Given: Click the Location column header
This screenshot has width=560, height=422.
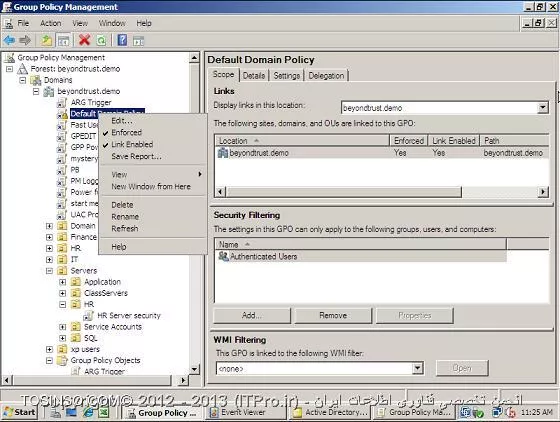Looking at the screenshot, I should (x=302, y=141).
